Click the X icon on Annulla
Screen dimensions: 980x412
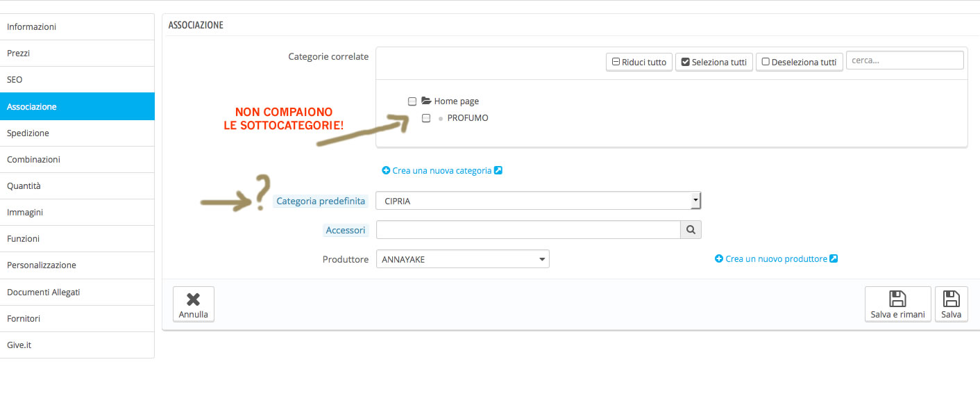point(194,299)
